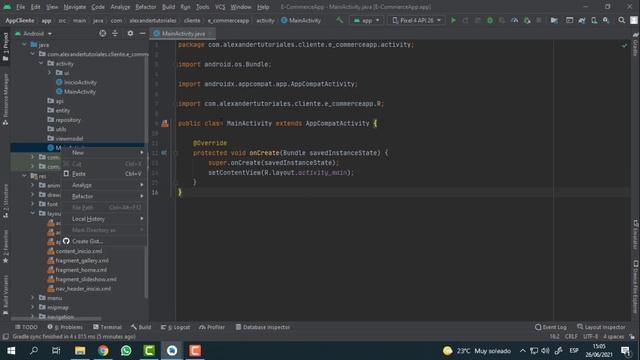Open File Explorer from the taskbar
This screenshot has height=360, width=640.
[x=80, y=351]
